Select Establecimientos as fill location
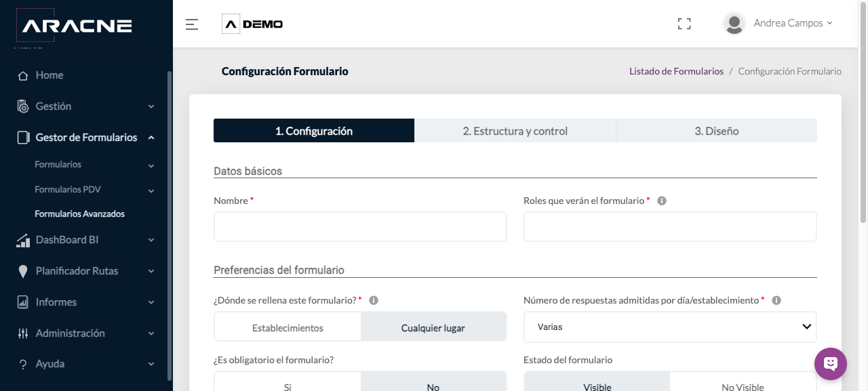Screen dimensions: 868x391 pyautogui.click(x=288, y=327)
